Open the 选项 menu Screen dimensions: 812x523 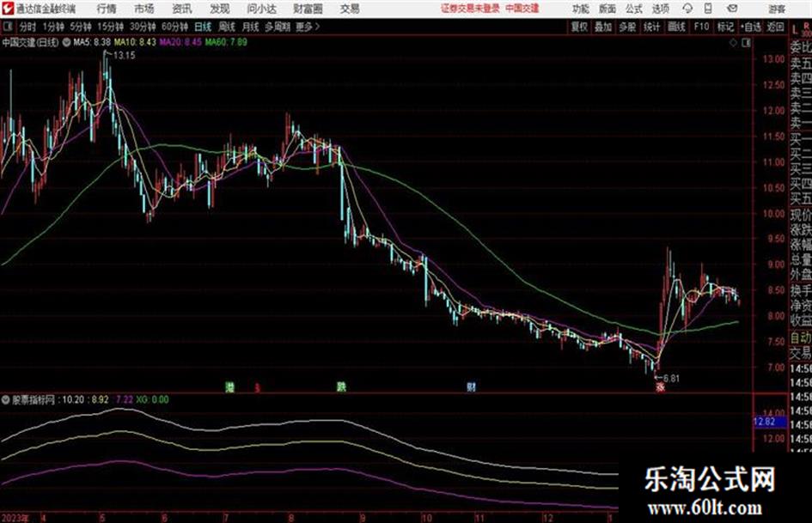point(661,9)
